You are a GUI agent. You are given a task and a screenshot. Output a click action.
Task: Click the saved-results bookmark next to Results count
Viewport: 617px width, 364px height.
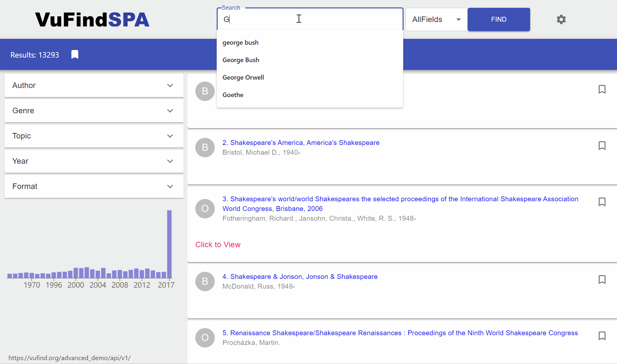tap(75, 54)
